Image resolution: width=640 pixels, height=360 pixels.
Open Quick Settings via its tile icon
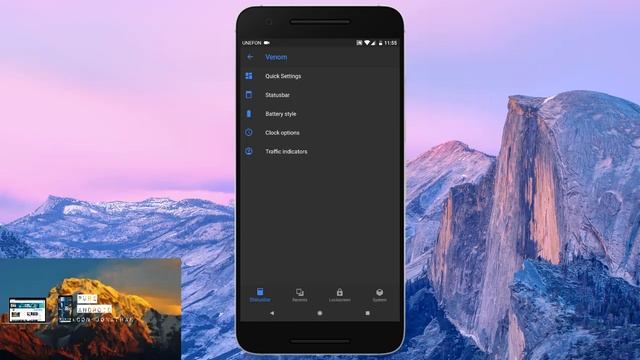point(249,76)
